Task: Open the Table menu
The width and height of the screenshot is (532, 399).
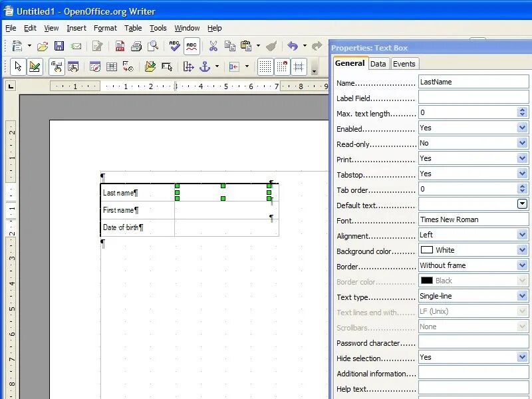Action: point(133,28)
